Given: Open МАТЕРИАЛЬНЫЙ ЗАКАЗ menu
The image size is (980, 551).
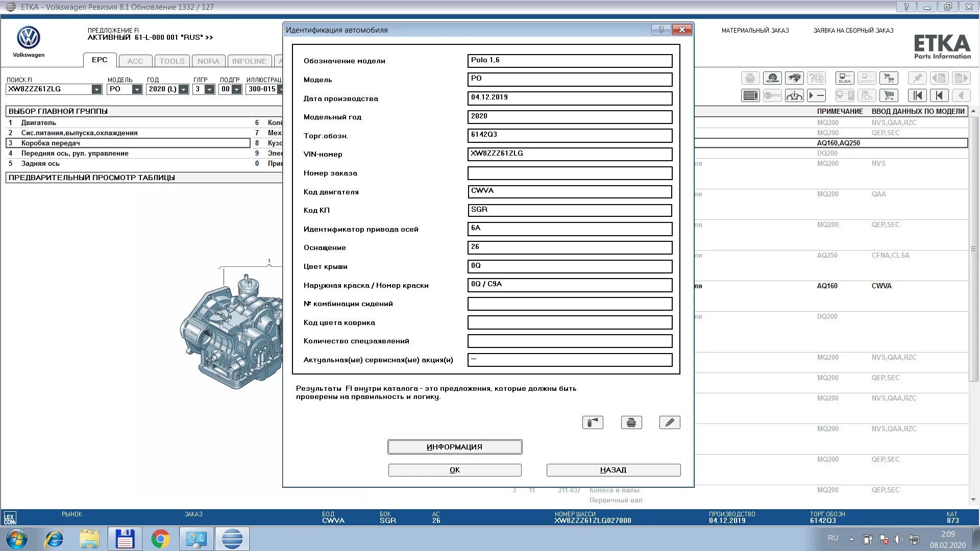Looking at the screenshot, I should [x=755, y=31].
